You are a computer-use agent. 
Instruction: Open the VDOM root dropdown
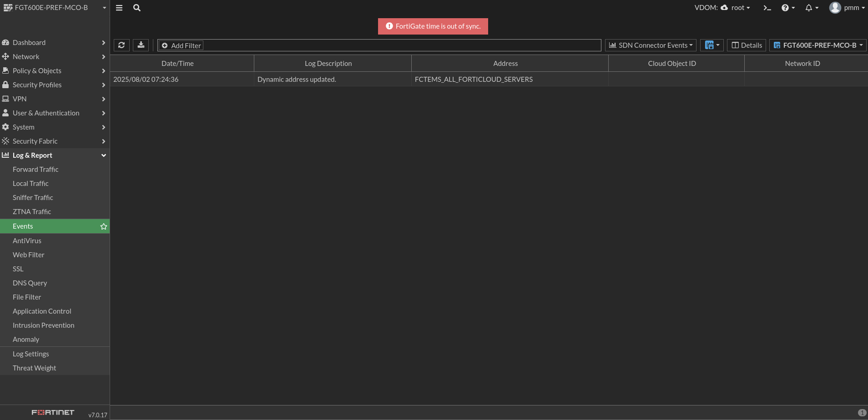[735, 8]
